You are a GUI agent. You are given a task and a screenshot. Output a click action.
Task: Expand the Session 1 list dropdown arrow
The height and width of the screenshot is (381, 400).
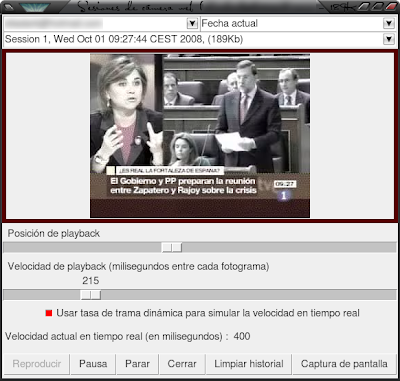coord(389,39)
